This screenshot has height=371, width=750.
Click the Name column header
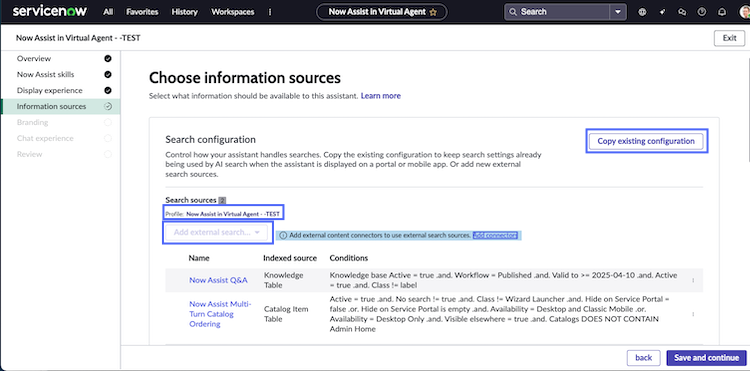point(199,258)
